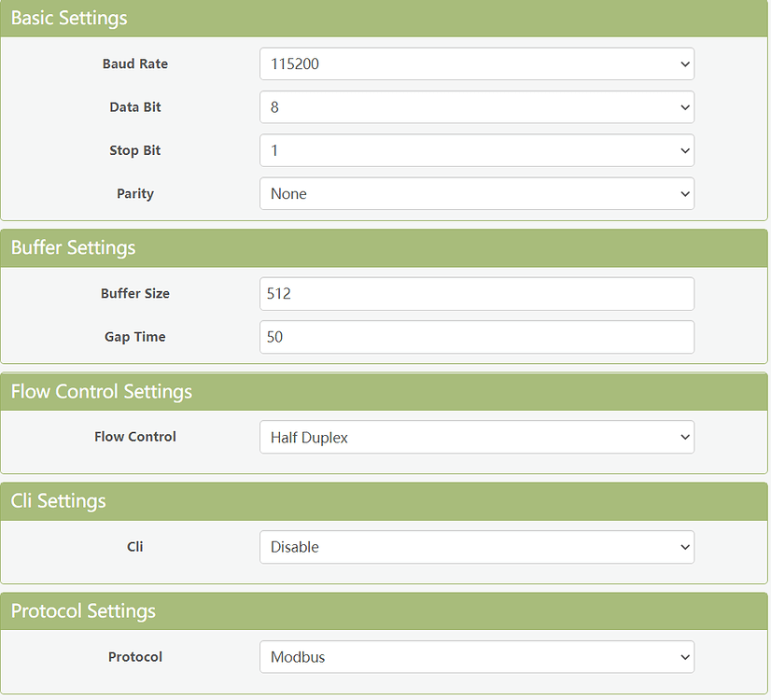This screenshot has width=771, height=700.
Task: Click the chevron on the Protocol selector
Action: point(685,656)
